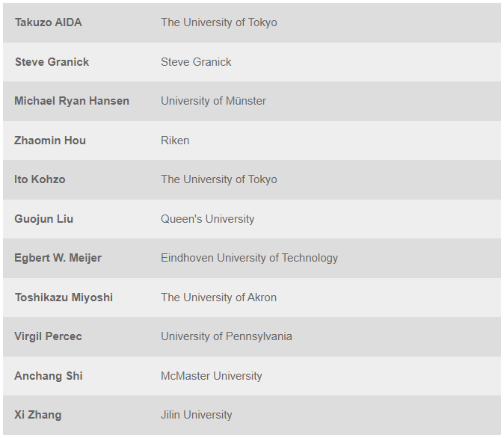The image size is (504, 438).
Task: Click the name Guojun Liu
Action: point(43,219)
